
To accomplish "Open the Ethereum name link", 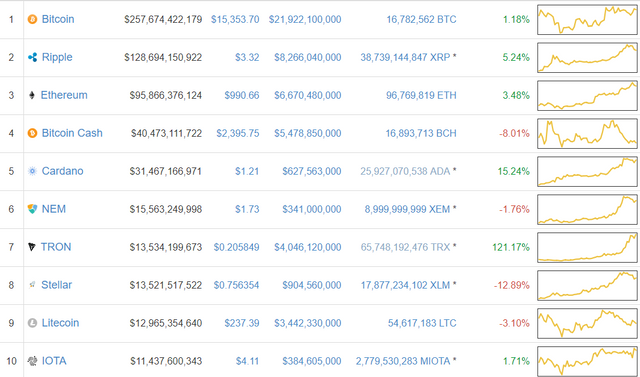I will click(64, 95).
